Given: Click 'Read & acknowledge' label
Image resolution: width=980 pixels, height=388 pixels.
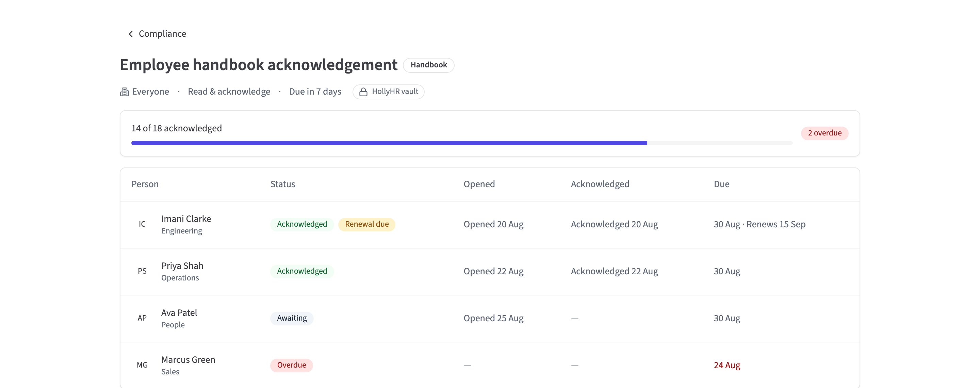Looking at the screenshot, I should tap(229, 92).
